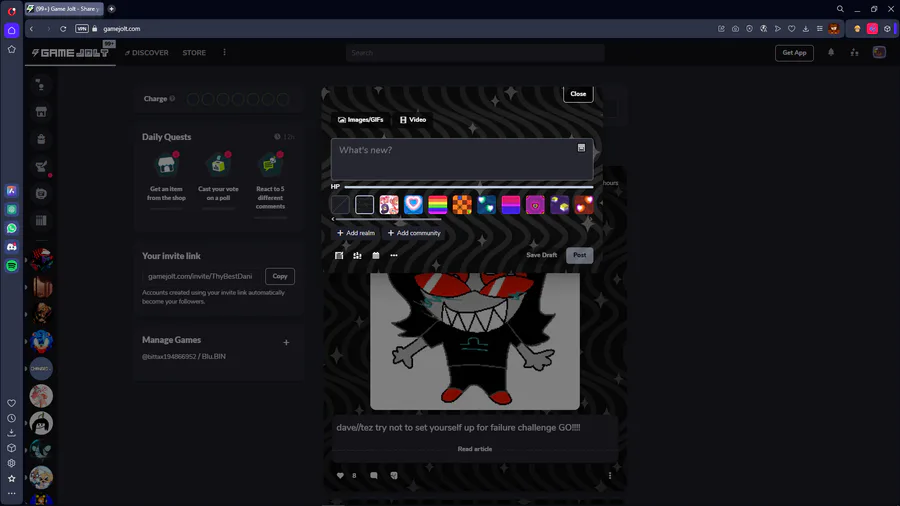The image size is (900, 506).
Task: Open the top navigation ellipsis menu
Action: click(x=224, y=52)
